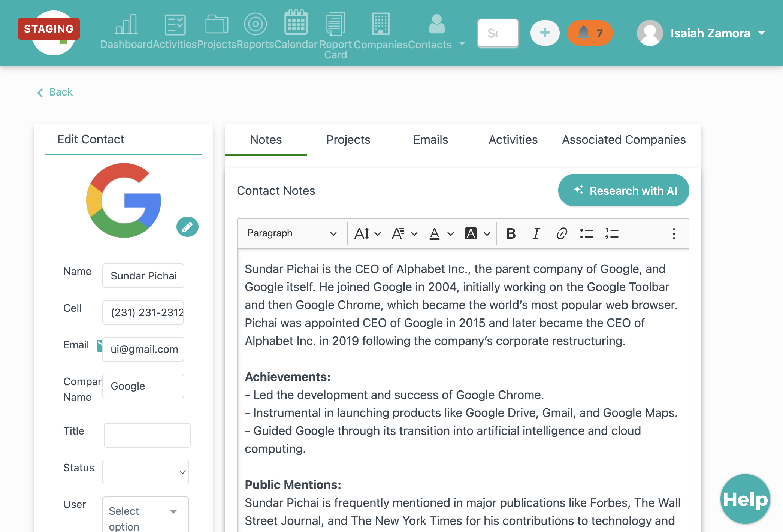The image size is (783, 532).
Task: Open font color dropdown
Action: pyautogui.click(x=441, y=233)
